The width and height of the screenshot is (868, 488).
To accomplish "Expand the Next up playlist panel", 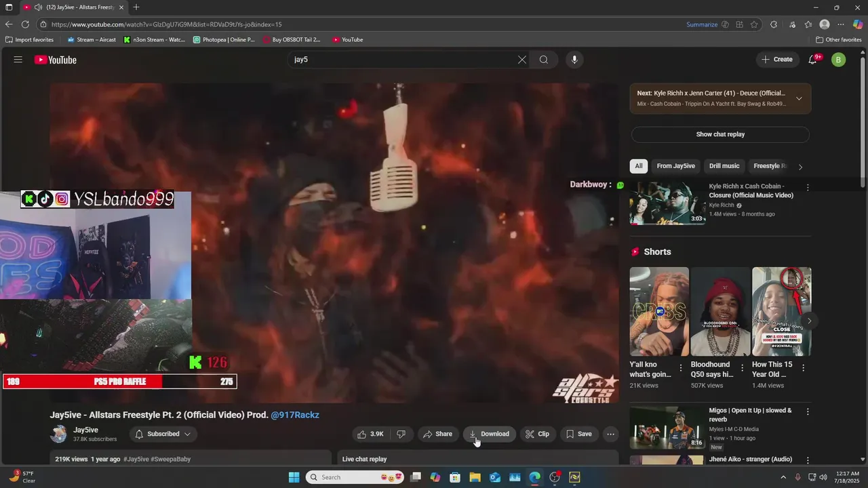I will click(799, 99).
